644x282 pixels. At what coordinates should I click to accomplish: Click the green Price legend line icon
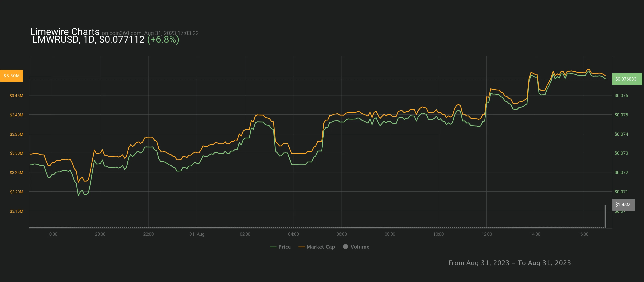[273, 247]
